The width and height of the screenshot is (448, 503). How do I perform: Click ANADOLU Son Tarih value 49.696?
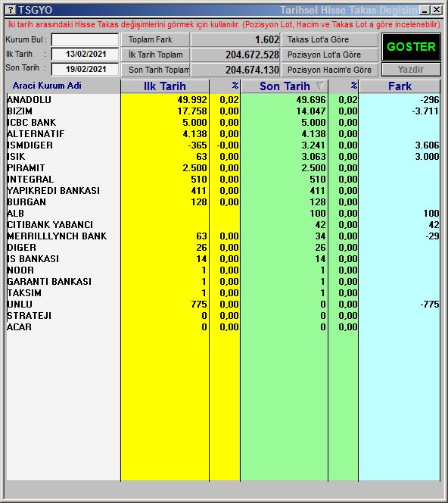pyautogui.click(x=311, y=100)
